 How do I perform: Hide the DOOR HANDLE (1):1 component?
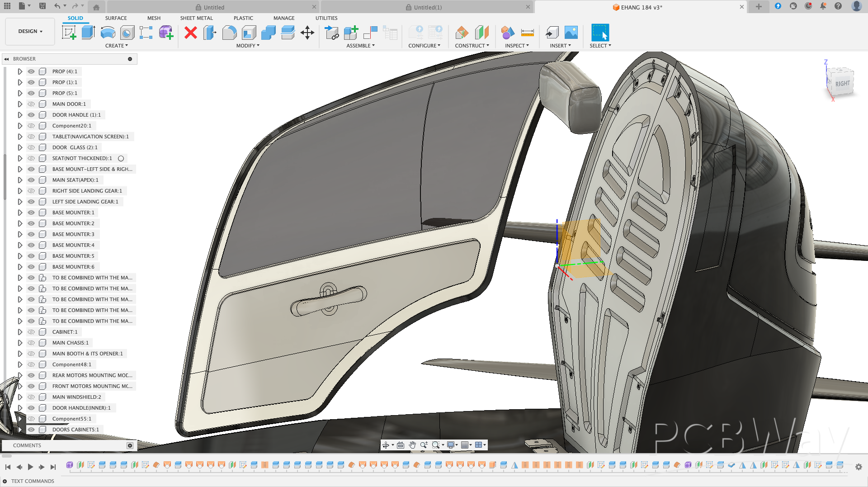tap(31, 115)
